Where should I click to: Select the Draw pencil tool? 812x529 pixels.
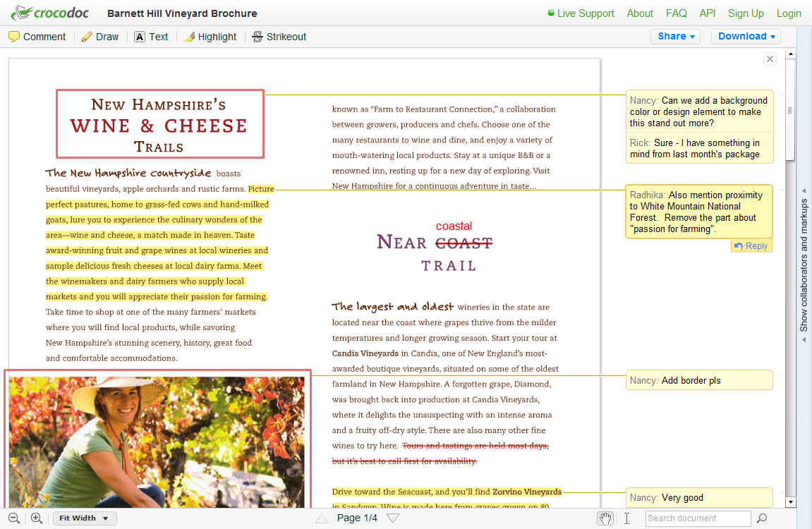pos(100,37)
